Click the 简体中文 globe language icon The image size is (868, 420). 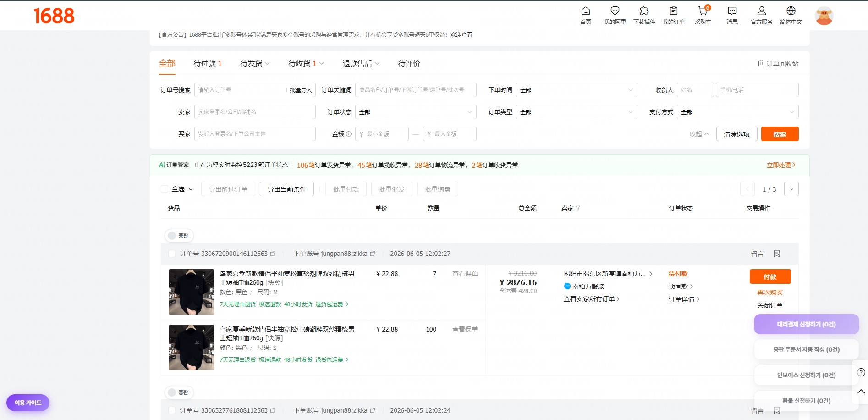coord(791,11)
